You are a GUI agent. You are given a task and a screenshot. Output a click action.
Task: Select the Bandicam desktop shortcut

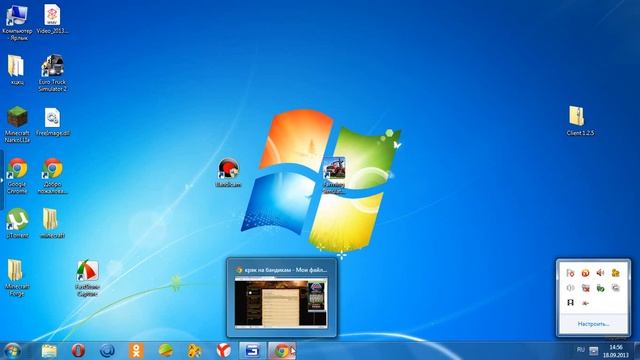pyautogui.click(x=228, y=173)
